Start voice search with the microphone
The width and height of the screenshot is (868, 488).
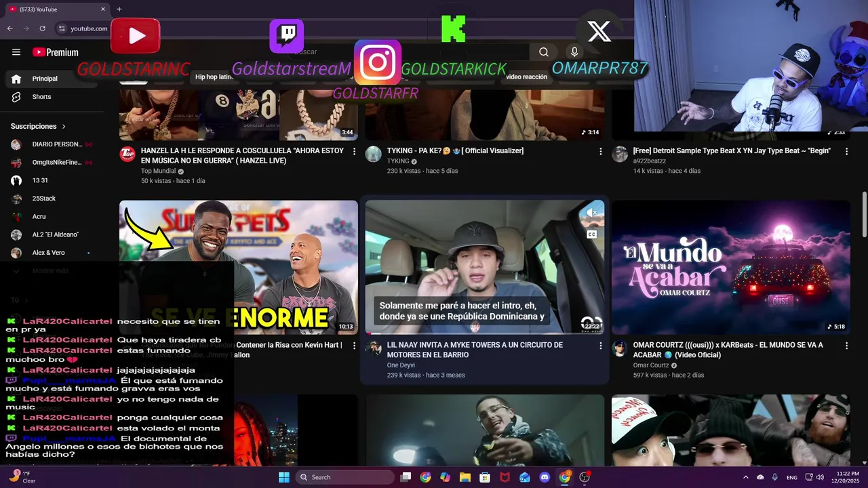coord(574,52)
